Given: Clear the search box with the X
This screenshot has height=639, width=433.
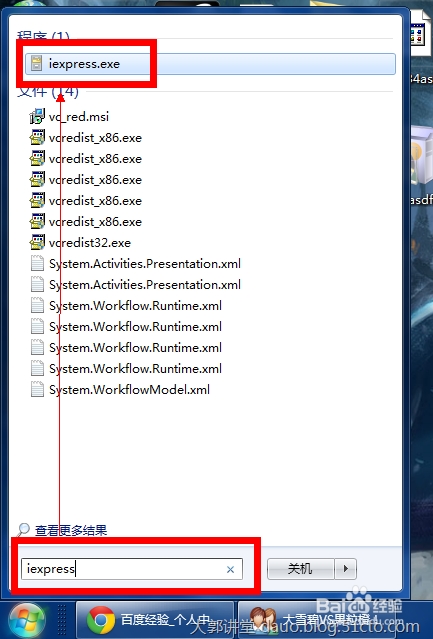Looking at the screenshot, I should pyautogui.click(x=231, y=569).
